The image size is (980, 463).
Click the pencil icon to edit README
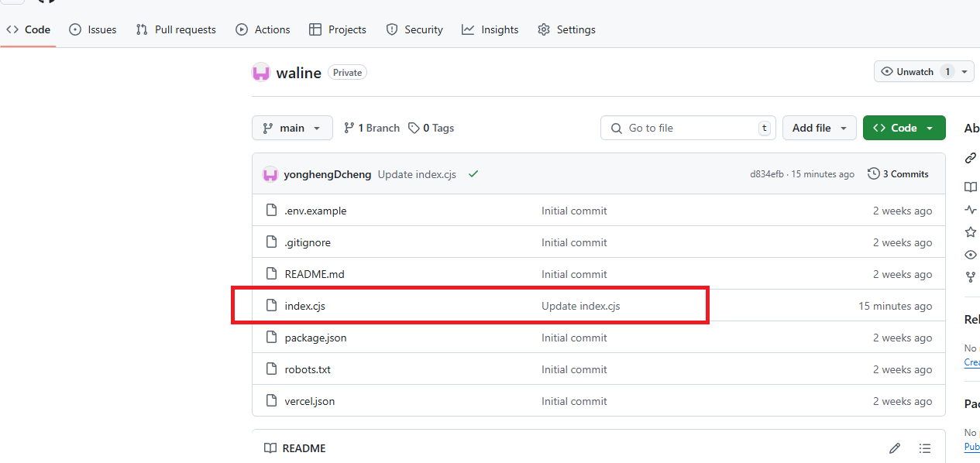coord(895,448)
